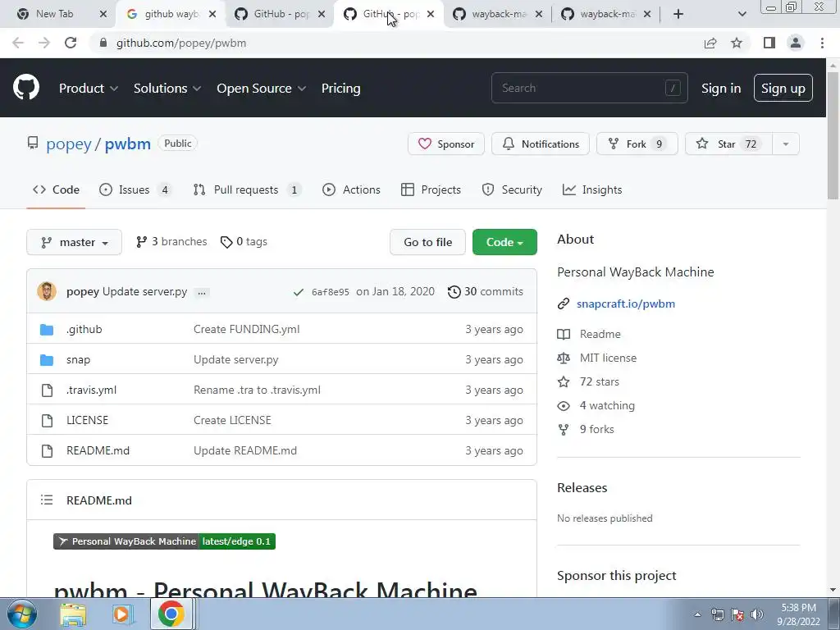Click popey's commit author avatar

[x=47, y=291]
